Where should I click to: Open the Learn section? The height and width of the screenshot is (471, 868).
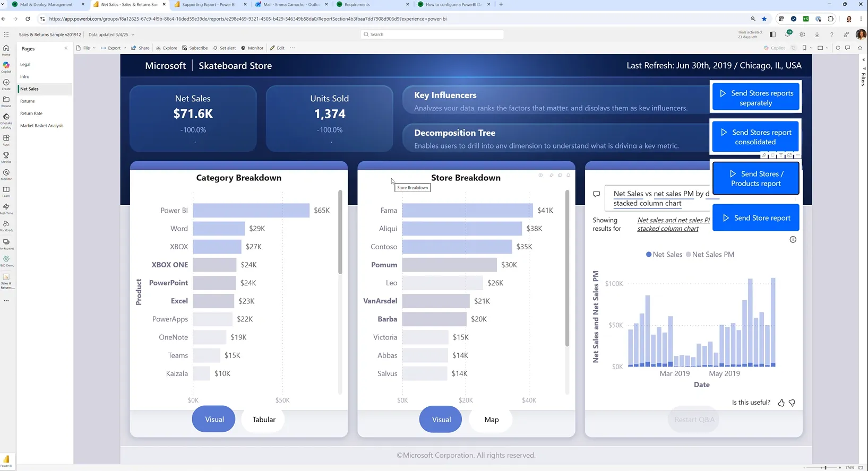[6, 191]
